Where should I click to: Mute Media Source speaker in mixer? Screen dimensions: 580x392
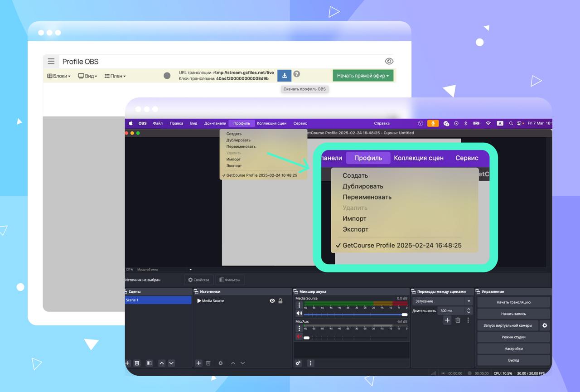[299, 314]
